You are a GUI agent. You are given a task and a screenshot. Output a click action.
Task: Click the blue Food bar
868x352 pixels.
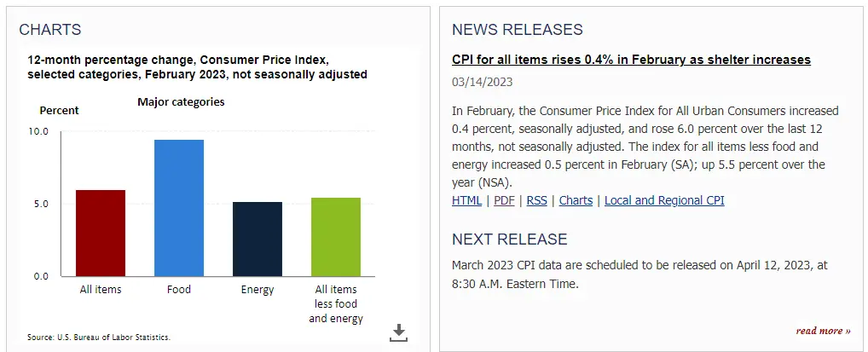pyautogui.click(x=179, y=208)
